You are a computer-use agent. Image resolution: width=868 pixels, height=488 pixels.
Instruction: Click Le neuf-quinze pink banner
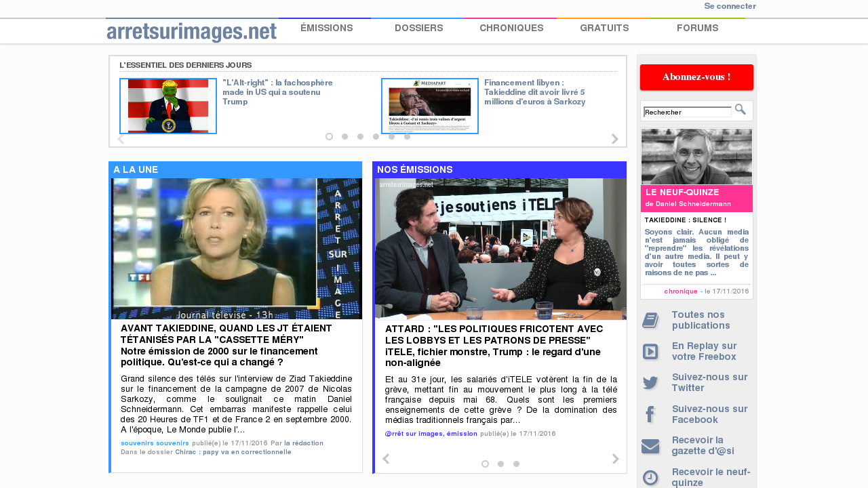(696, 199)
